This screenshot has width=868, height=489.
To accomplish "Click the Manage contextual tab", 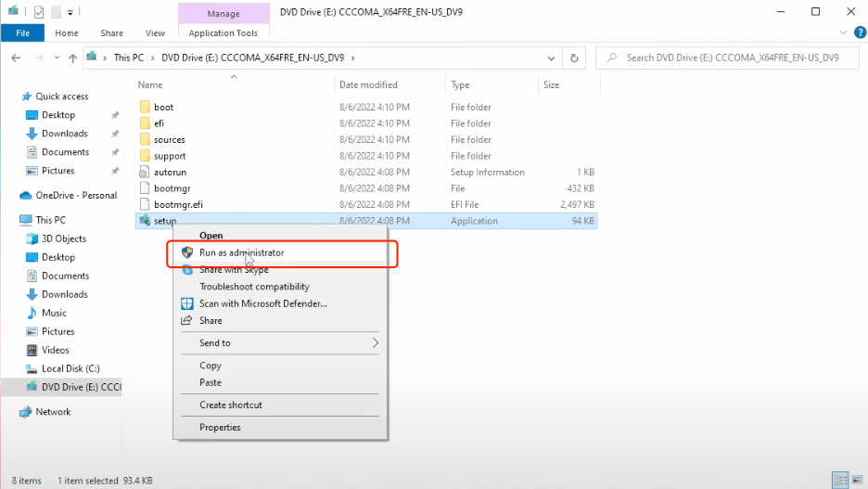I will point(223,13).
